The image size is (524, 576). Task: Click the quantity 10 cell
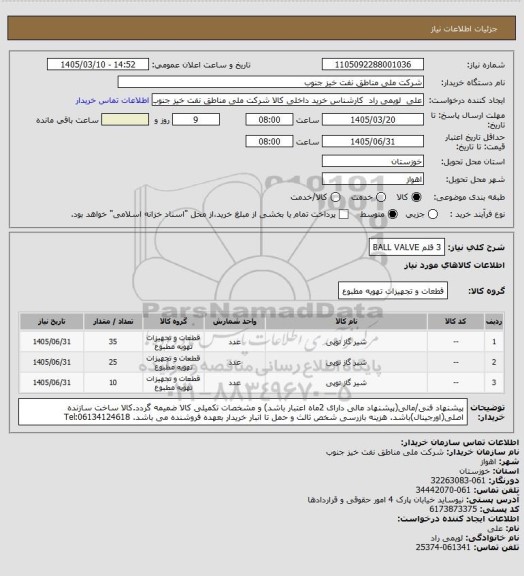tap(113, 383)
